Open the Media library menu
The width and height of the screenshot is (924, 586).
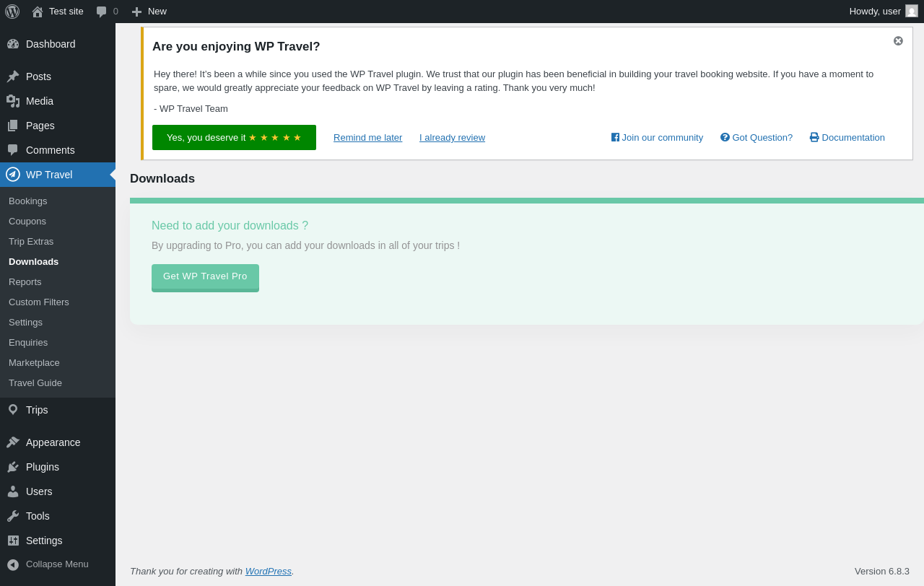point(58,101)
